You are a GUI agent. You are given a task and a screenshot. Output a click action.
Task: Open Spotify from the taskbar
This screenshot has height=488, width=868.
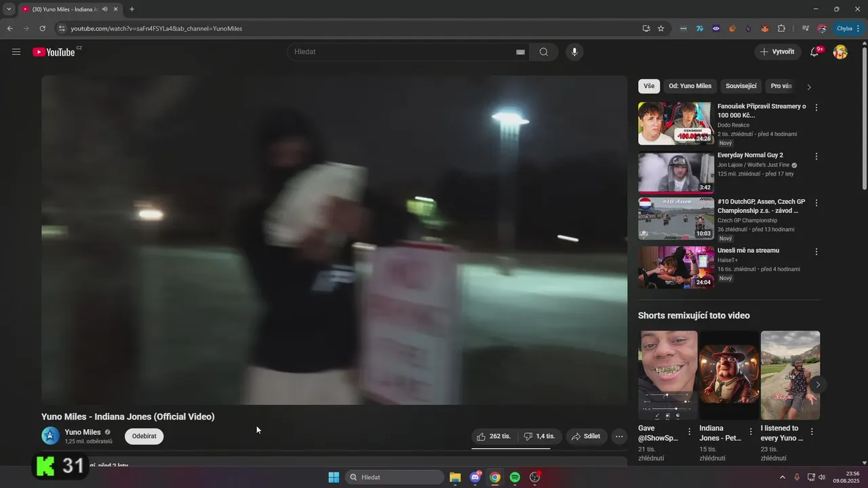click(x=515, y=477)
